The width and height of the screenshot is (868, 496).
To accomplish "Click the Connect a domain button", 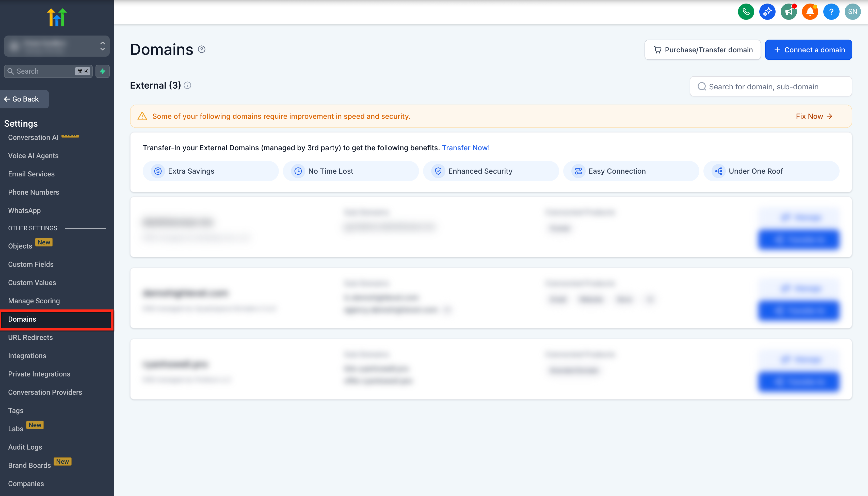I will coord(808,50).
